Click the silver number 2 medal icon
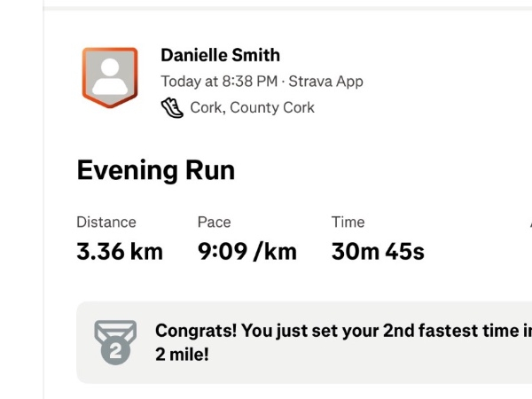This screenshot has height=399, width=532. [115, 341]
